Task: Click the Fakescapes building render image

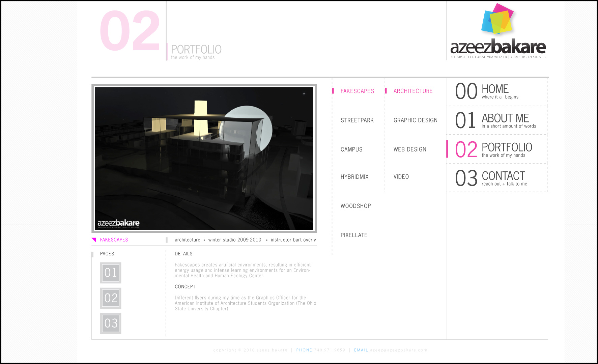Action: click(x=204, y=158)
